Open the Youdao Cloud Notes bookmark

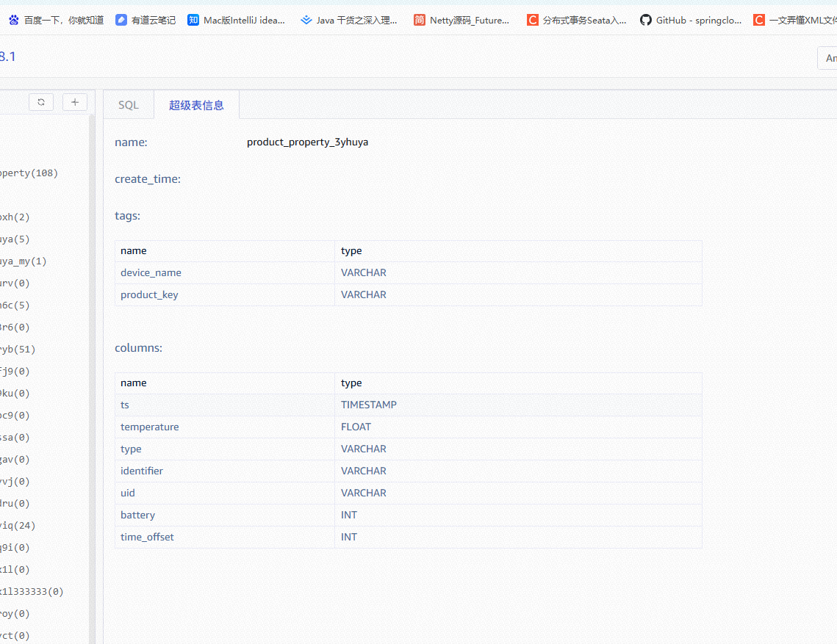146,20
